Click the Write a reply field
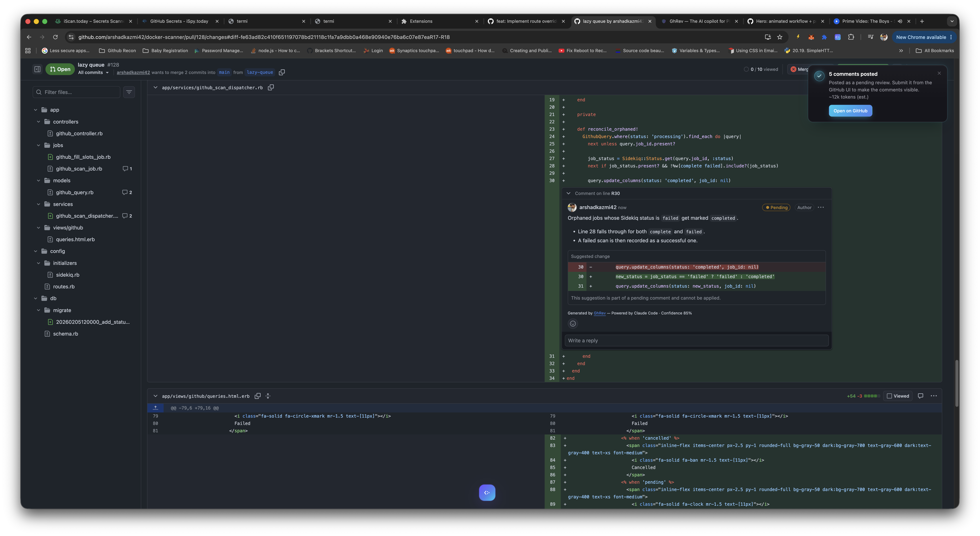This screenshot has width=980, height=536. [696, 341]
